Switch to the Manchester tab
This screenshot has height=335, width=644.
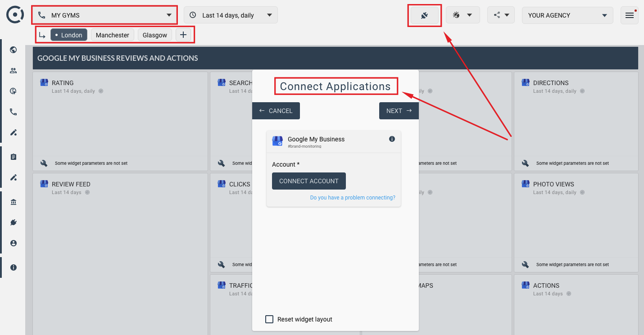pos(113,35)
